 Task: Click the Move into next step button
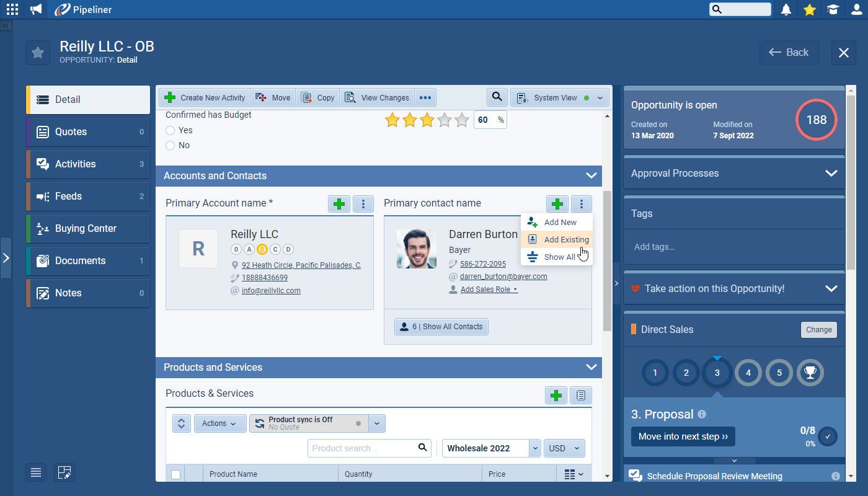[683, 436]
